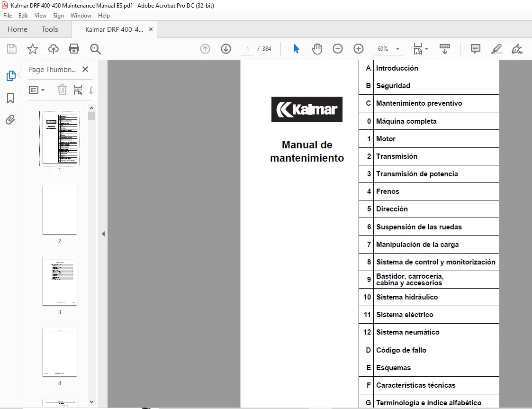
Task: Print the document using the printer icon
Action: tap(74, 49)
